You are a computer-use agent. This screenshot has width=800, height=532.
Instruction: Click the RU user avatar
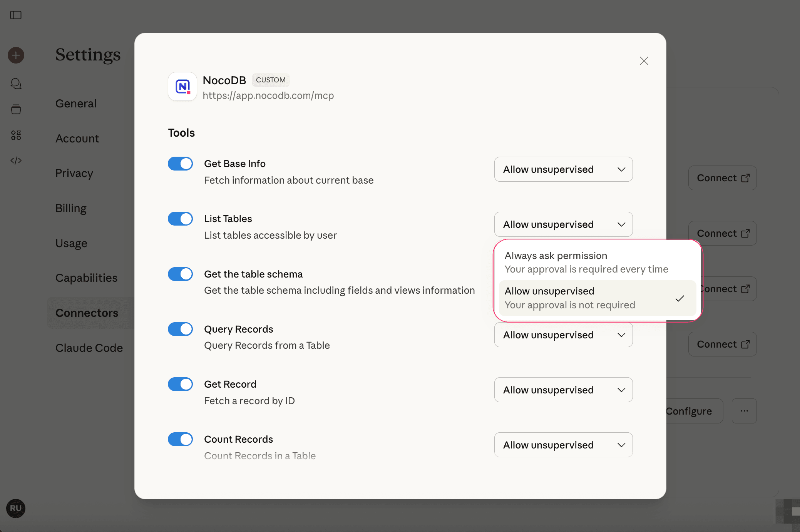16,508
